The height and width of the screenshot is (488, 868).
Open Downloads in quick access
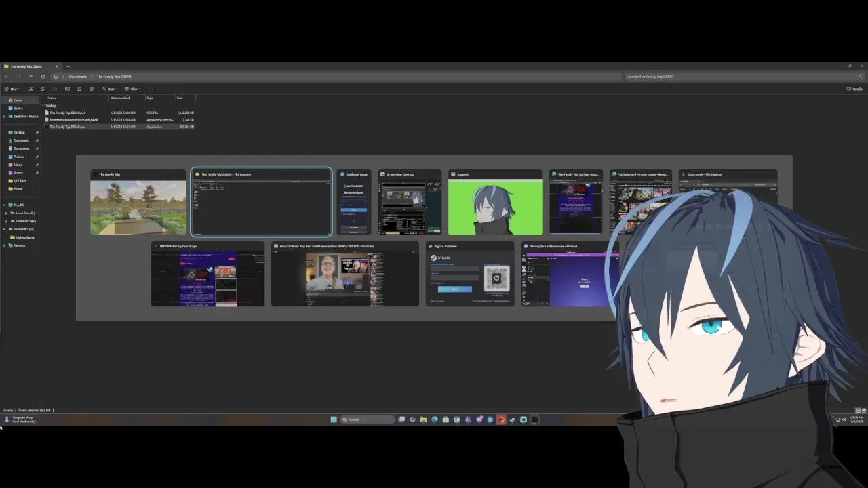20,141
